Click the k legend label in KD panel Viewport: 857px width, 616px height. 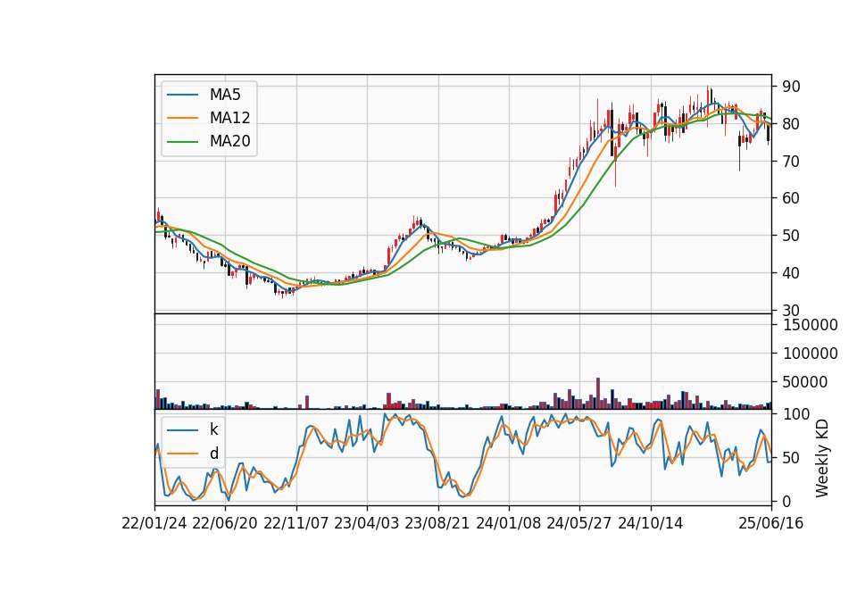[x=213, y=429]
